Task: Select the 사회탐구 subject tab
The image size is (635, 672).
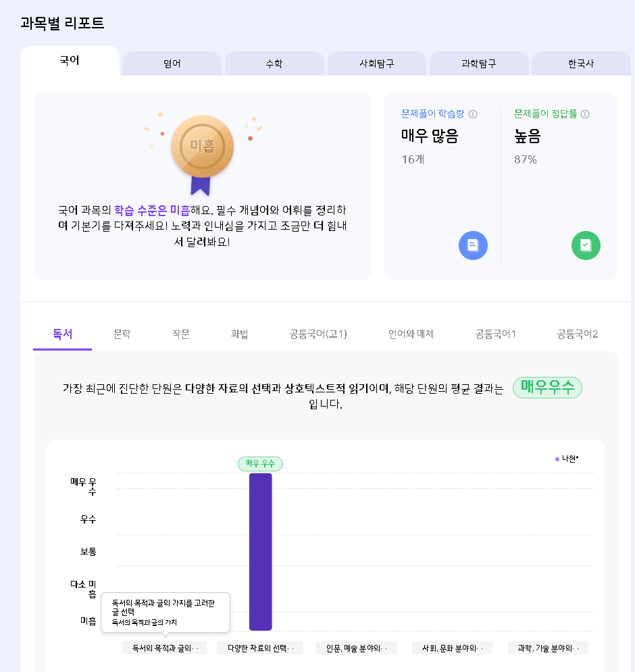Action: click(x=377, y=64)
